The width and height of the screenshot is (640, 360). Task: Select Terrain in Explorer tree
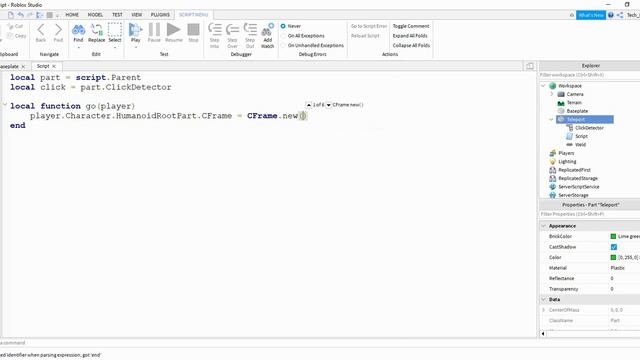(x=574, y=103)
